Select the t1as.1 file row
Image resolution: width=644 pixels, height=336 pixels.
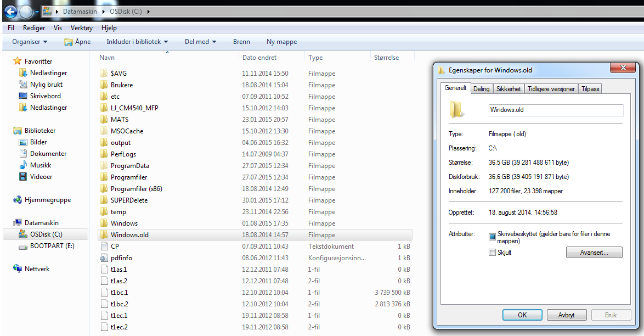[x=255, y=270]
